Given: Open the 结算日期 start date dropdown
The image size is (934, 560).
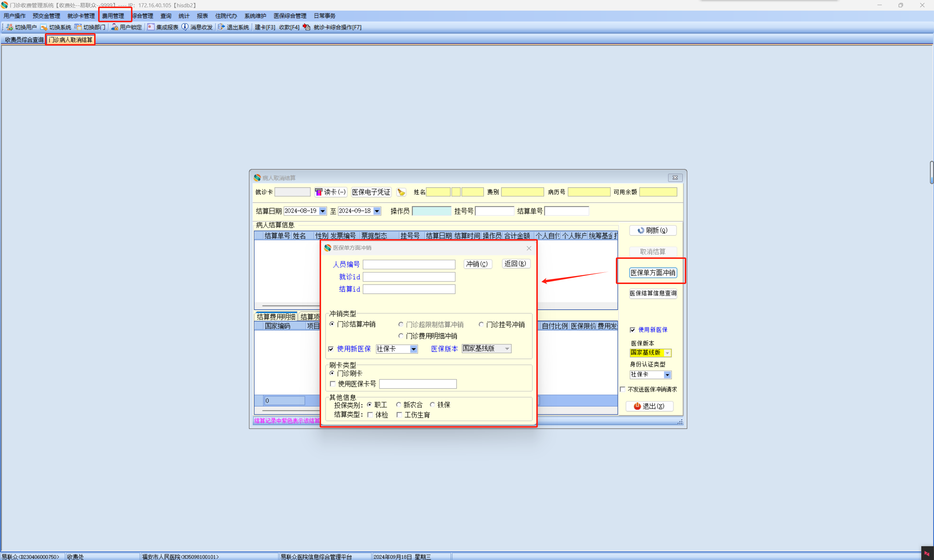Looking at the screenshot, I should pos(323,211).
